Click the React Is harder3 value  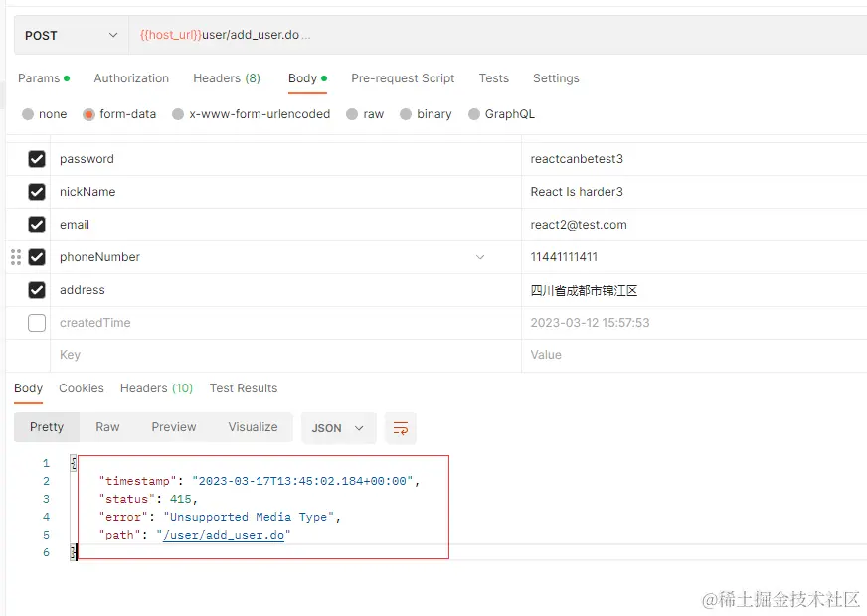577,192
